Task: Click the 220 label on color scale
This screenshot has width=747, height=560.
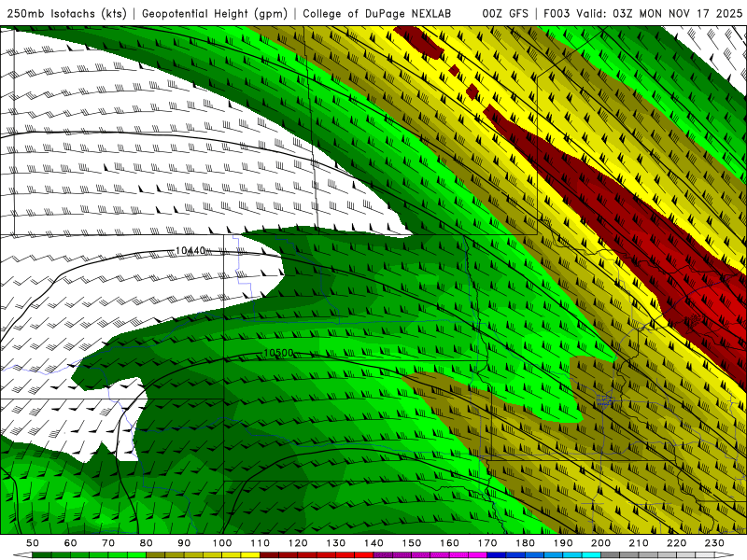Action: [x=676, y=543]
